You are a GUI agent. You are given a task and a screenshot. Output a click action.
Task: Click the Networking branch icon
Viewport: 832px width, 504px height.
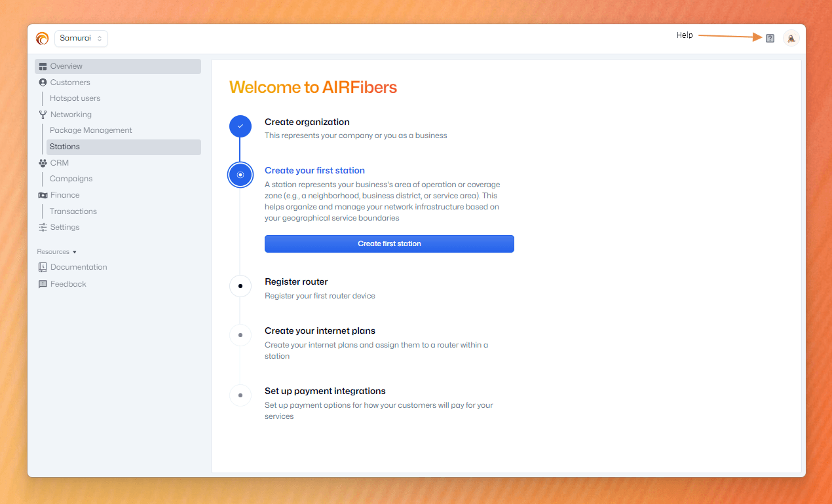[43, 115]
